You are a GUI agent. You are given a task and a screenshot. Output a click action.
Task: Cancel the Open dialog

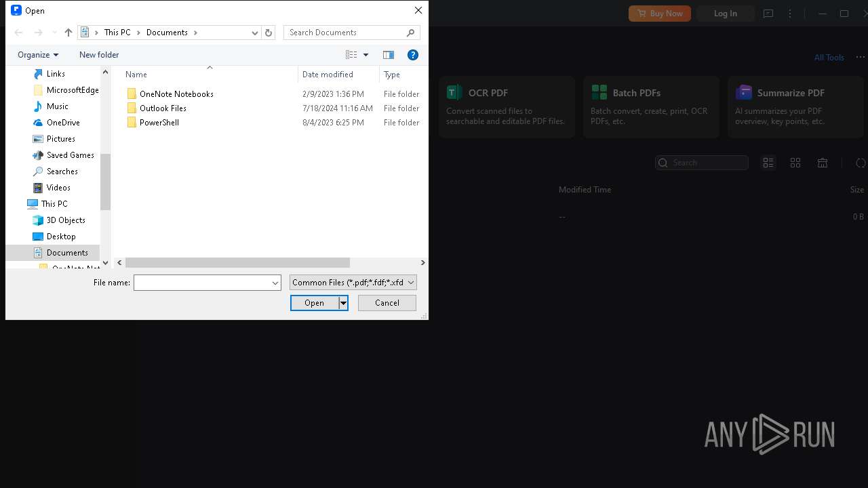[x=387, y=303]
